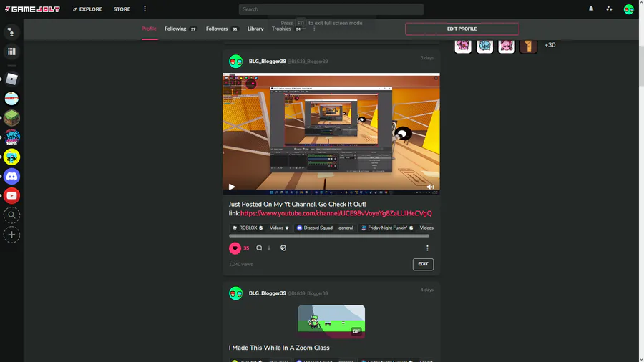Click the ROBLOX community tag
This screenshot has height=362, width=644.
pos(248,228)
